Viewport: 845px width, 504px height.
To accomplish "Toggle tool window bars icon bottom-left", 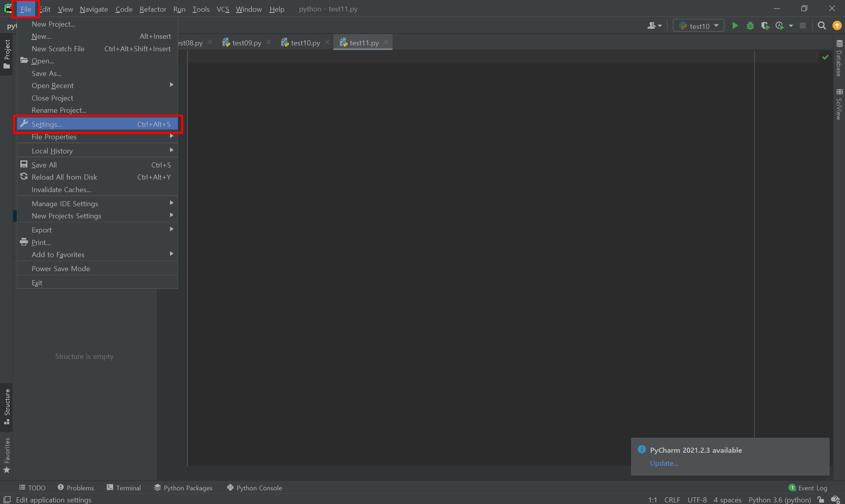I will point(7,500).
